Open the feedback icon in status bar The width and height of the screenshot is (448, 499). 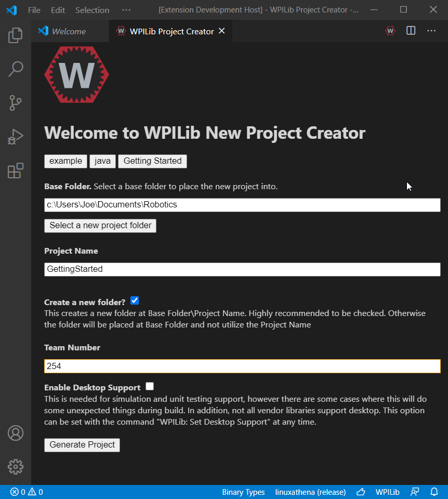click(415, 492)
